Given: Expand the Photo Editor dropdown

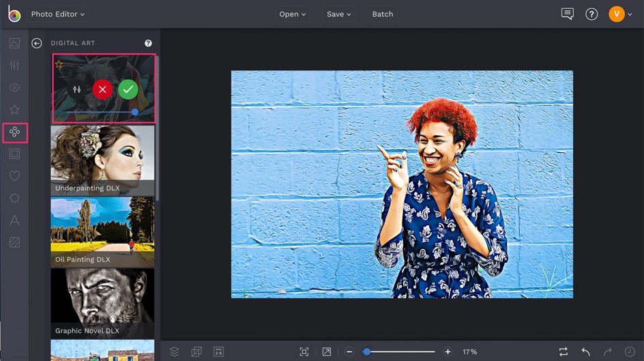Looking at the screenshot, I should (x=58, y=14).
